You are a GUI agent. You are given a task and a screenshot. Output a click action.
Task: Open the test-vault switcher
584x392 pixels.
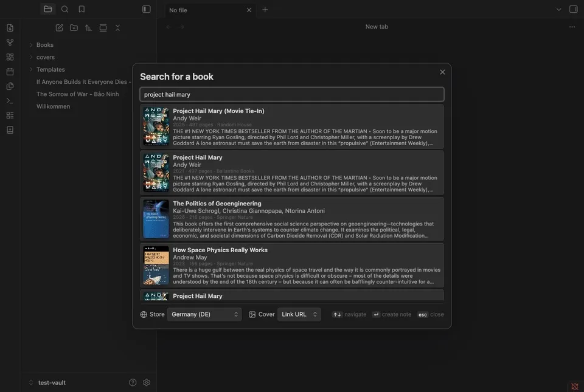(47, 382)
